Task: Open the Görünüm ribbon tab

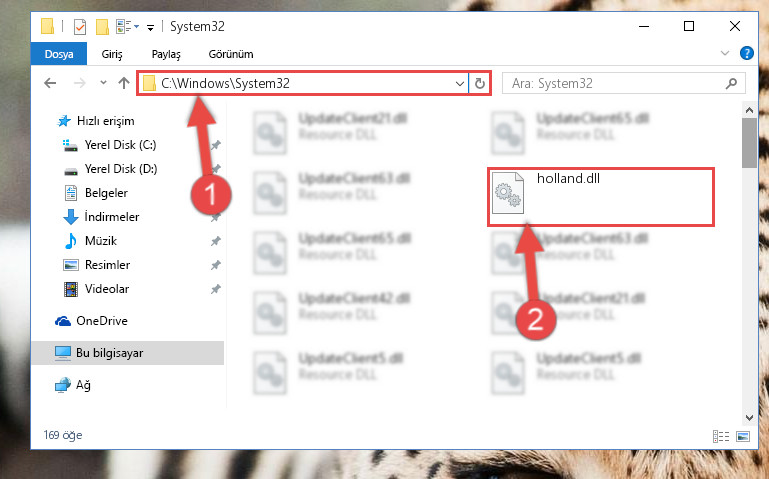Action: pyautogui.click(x=231, y=54)
